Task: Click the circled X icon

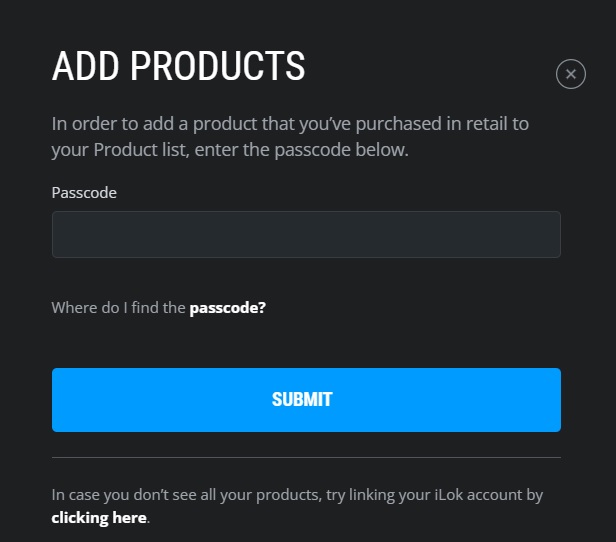Action: [x=570, y=74]
